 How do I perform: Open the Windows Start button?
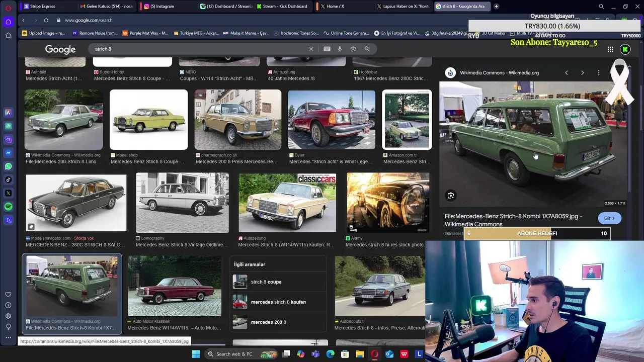(196, 354)
